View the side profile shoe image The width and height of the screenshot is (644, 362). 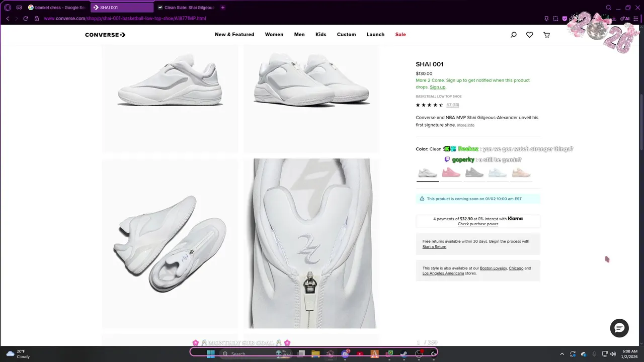170,99
